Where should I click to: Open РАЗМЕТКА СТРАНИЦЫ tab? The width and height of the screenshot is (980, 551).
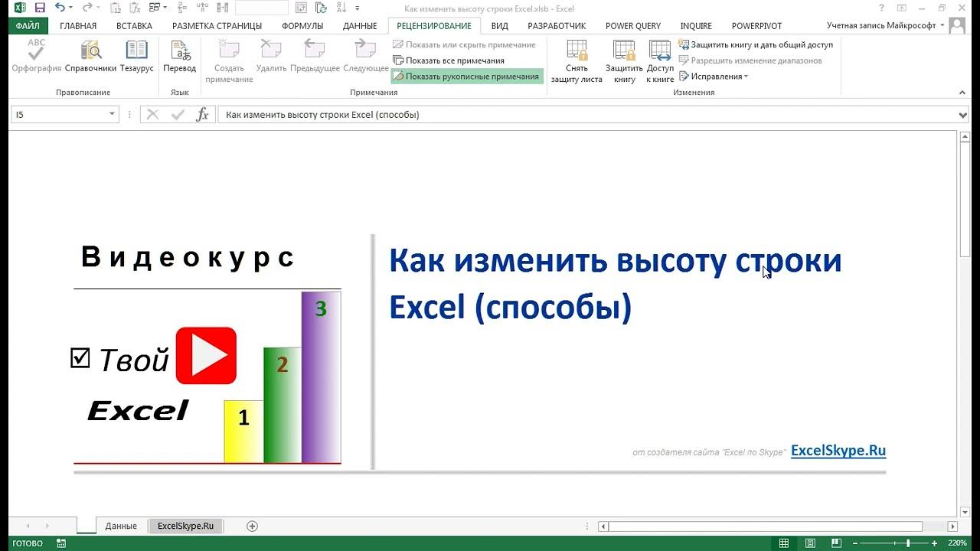(217, 26)
